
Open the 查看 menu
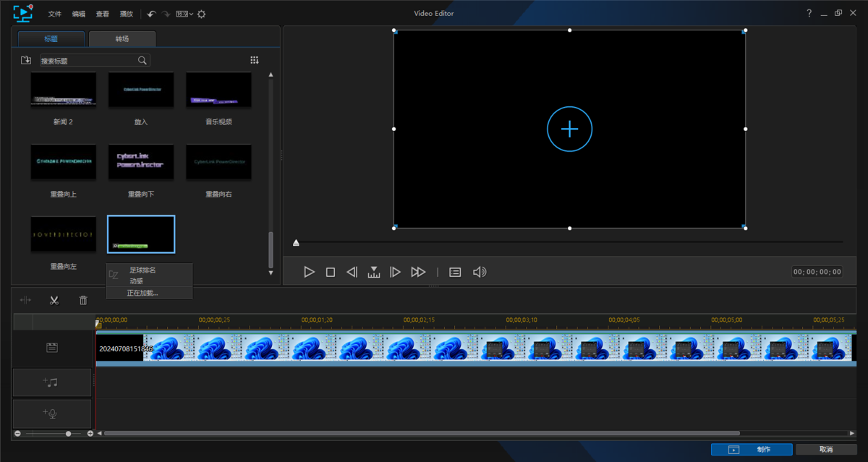[103, 14]
